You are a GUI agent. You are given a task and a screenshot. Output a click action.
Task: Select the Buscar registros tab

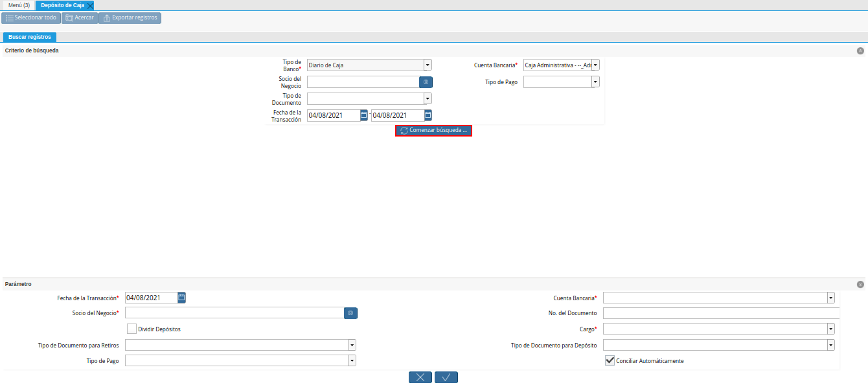coord(30,37)
